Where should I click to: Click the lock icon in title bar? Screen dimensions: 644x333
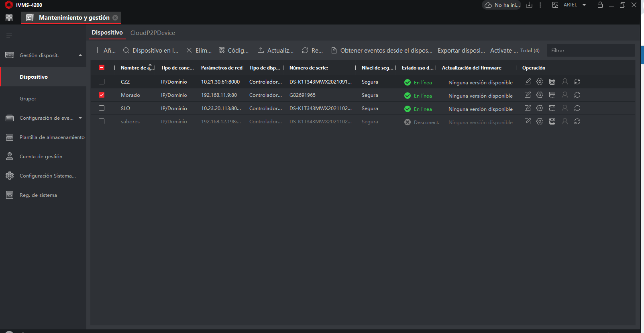pos(600,5)
